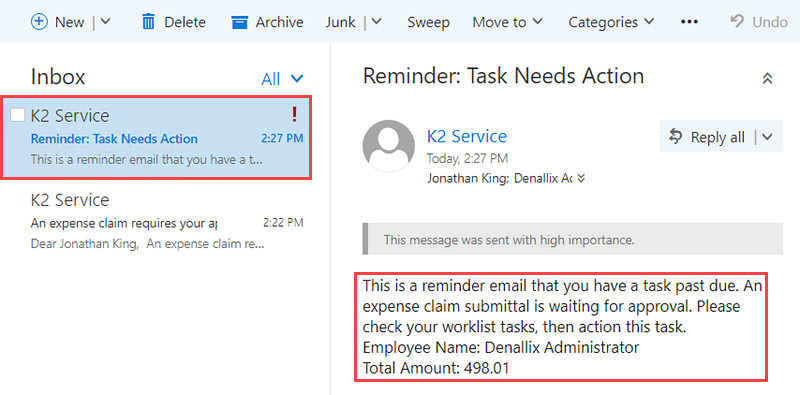Screen dimensions: 800x395
Task: Click the Today, 2:27 PM timestamp
Action: [x=467, y=159]
